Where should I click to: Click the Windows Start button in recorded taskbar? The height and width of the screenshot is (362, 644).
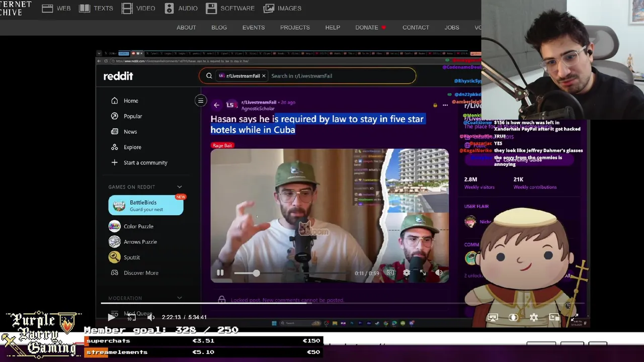click(x=274, y=323)
